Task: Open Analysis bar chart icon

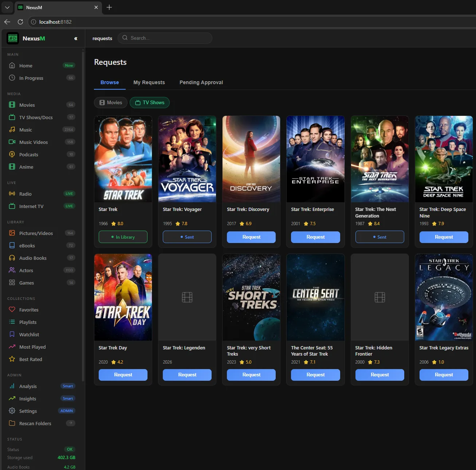Action: tap(12, 386)
